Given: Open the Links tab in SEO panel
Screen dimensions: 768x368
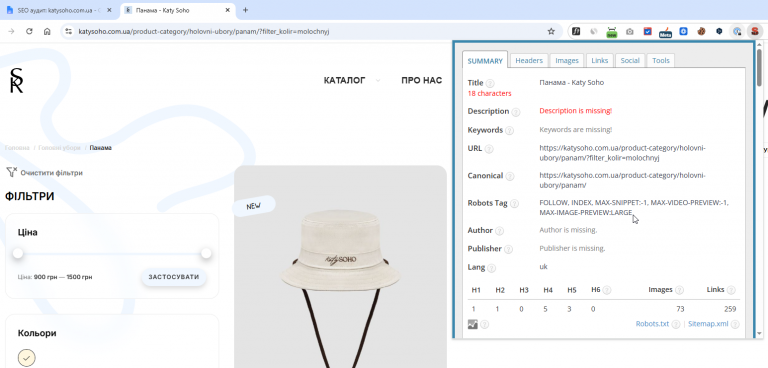Looking at the screenshot, I should 600,60.
